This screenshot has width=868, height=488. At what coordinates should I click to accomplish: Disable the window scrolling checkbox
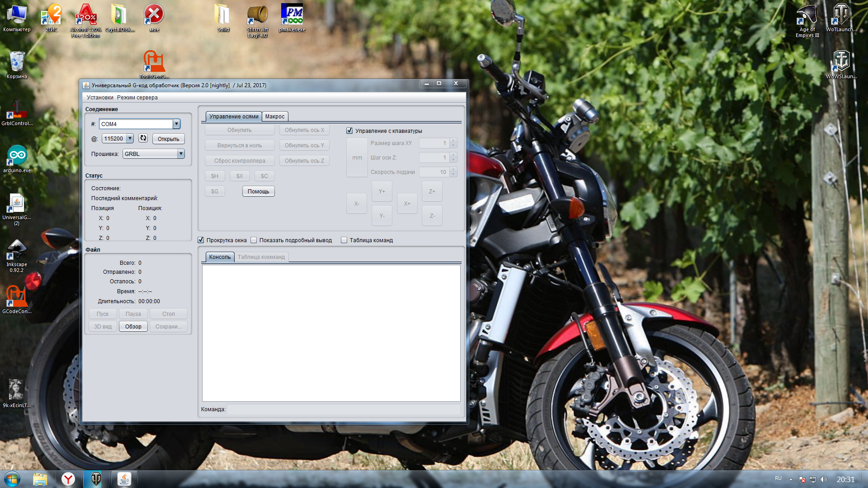201,240
